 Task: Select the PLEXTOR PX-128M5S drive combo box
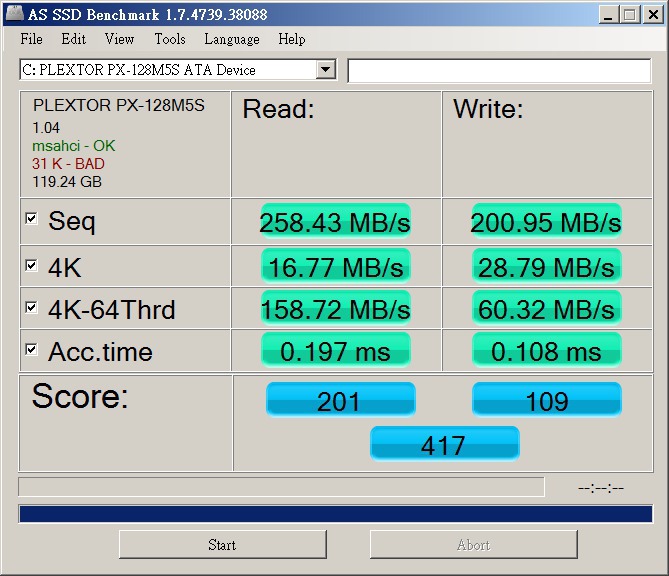coord(178,70)
